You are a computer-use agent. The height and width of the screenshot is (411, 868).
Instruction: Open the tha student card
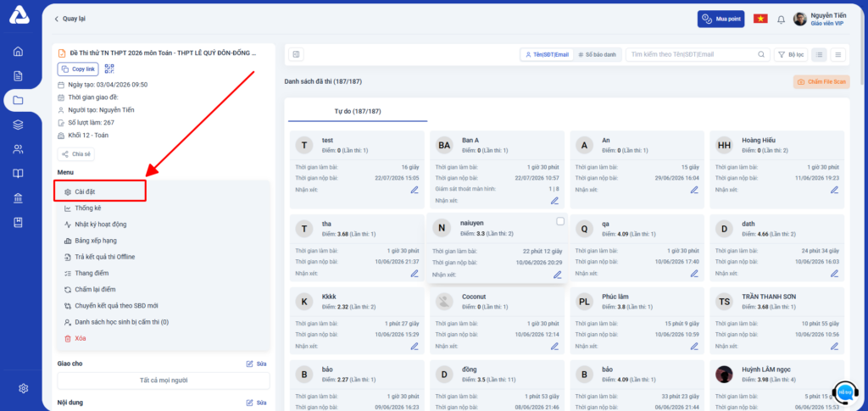tap(357, 247)
